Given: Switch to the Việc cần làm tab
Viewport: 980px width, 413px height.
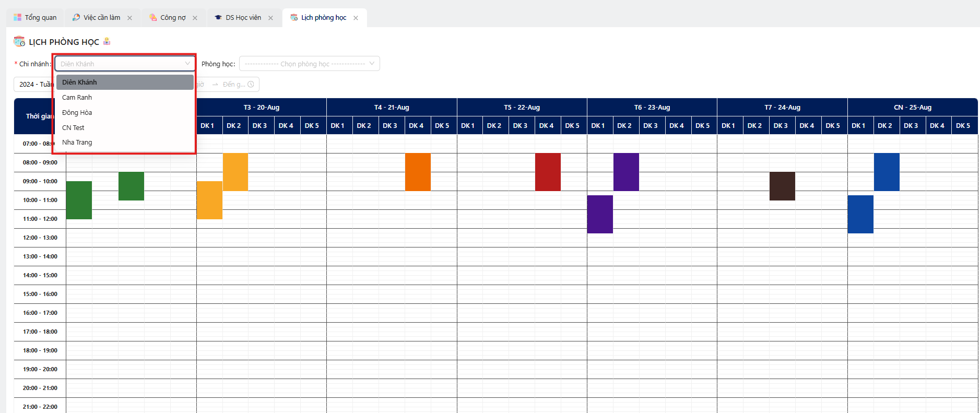Looking at the screenshot, I should coord(102,18).
